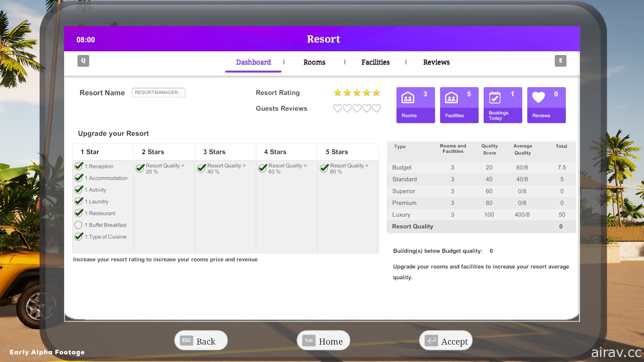644x362 pixels.
Task: Switch to the Reviews tab
Action: point(436,62)
